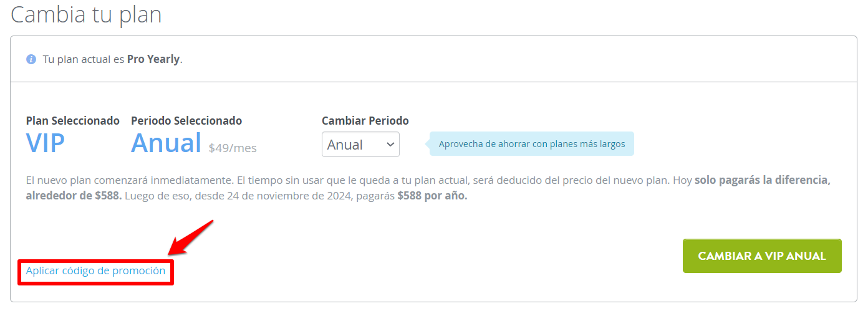The image size is (868, 311).
Task: Apply a promotion code via the link
Action: pyautogui.click(x=95, y=271)
